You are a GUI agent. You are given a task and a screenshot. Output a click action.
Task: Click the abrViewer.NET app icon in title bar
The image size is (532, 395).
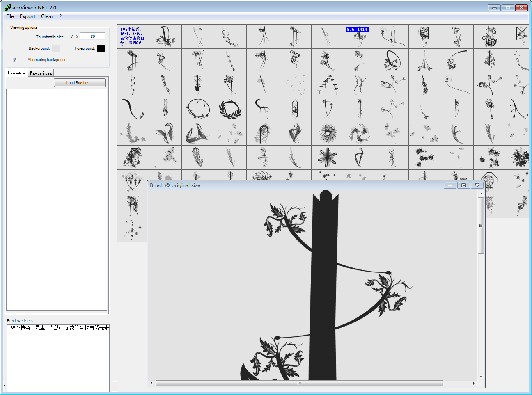(7, 7)
